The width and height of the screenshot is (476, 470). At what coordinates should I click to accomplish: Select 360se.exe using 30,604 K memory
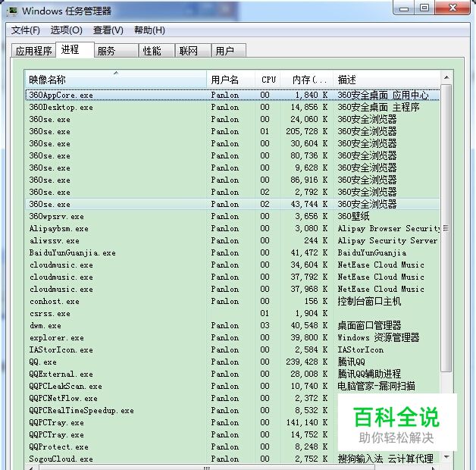tap(232, 143)
